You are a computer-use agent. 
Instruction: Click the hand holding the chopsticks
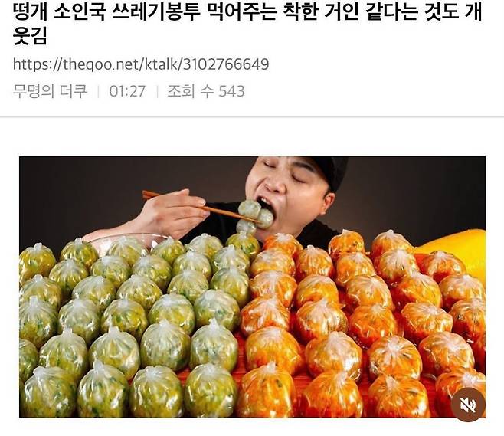click(172, 212)
